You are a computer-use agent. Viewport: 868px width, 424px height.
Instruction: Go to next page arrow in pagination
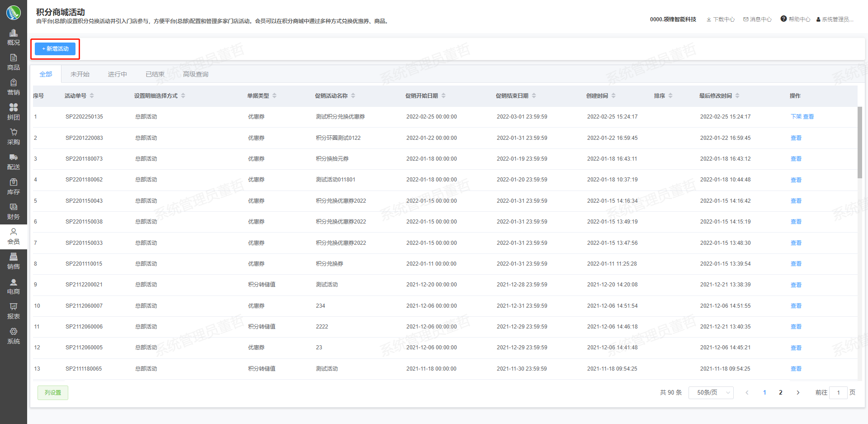tap(798, 393)
